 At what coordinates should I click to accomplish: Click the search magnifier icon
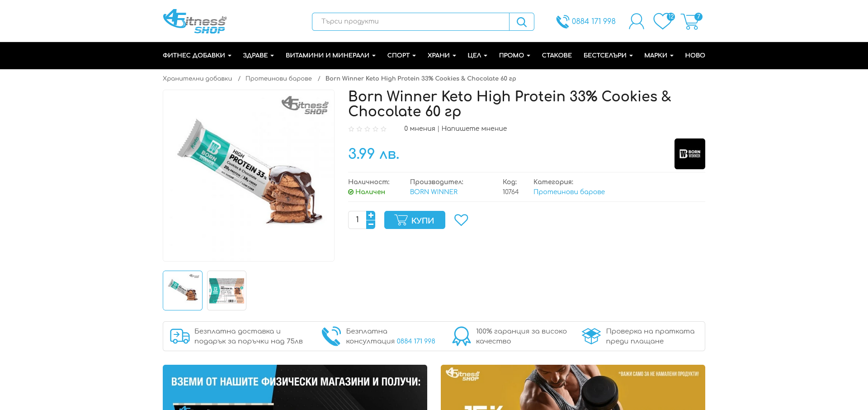click(x=521, y=22)
